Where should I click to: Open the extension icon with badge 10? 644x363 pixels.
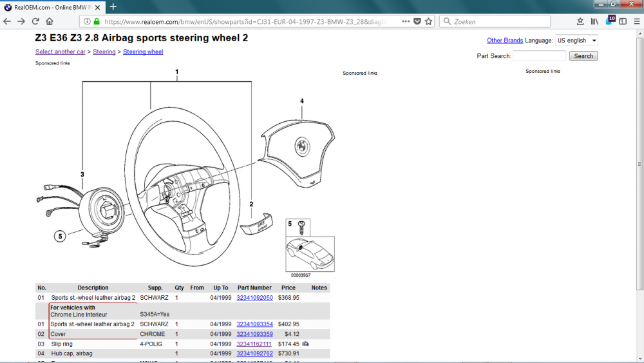(x=609, y=21)
